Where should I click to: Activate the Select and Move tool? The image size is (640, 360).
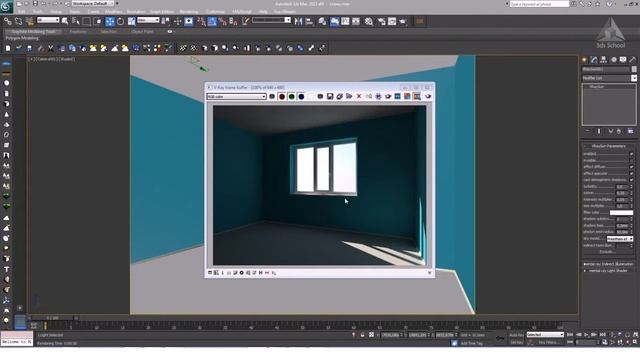(110, 21)
